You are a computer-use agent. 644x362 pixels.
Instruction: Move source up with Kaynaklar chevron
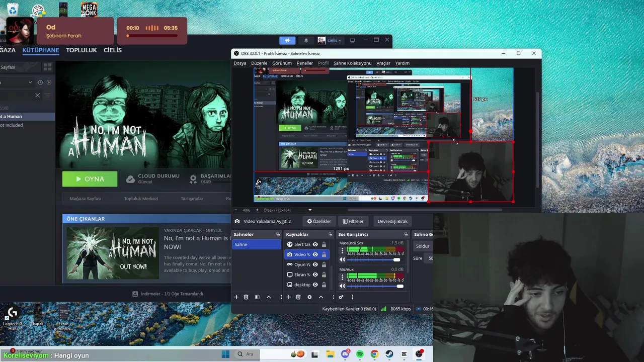click(x=320, y=297)
